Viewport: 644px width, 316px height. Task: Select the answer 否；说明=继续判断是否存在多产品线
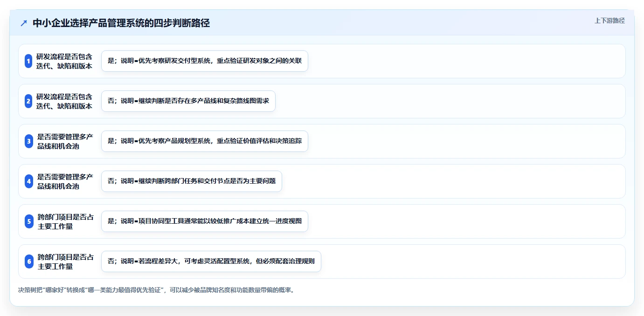(x=188, y=101)
